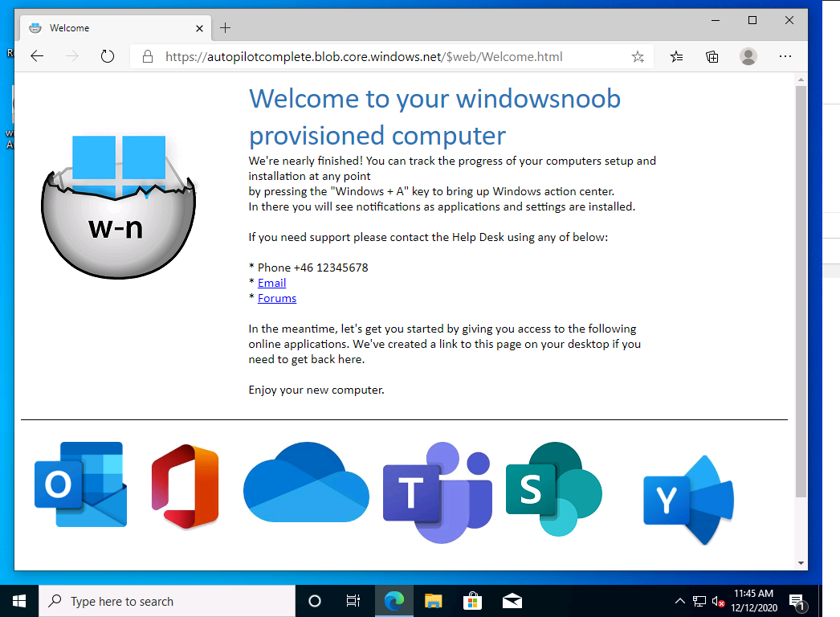Open the Action Center notifications icon
This screenshot has height=617, width=840.
click(x=797, y=602)
